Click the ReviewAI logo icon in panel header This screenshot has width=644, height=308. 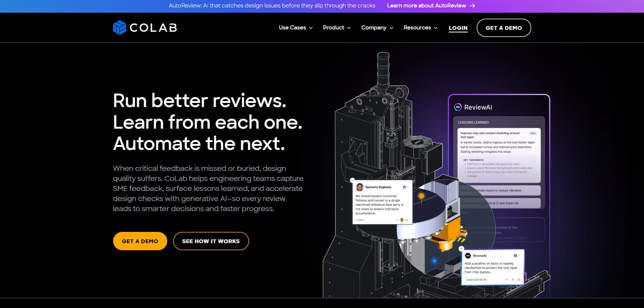pos(458,107)
